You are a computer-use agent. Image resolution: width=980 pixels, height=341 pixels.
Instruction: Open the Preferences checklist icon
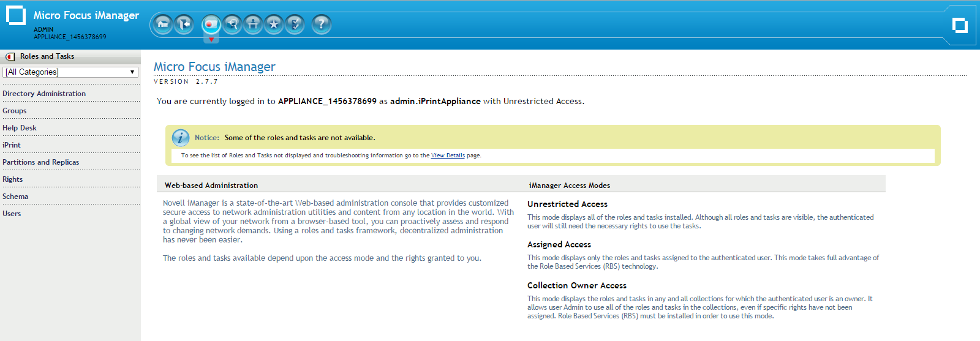pos(295,24)
